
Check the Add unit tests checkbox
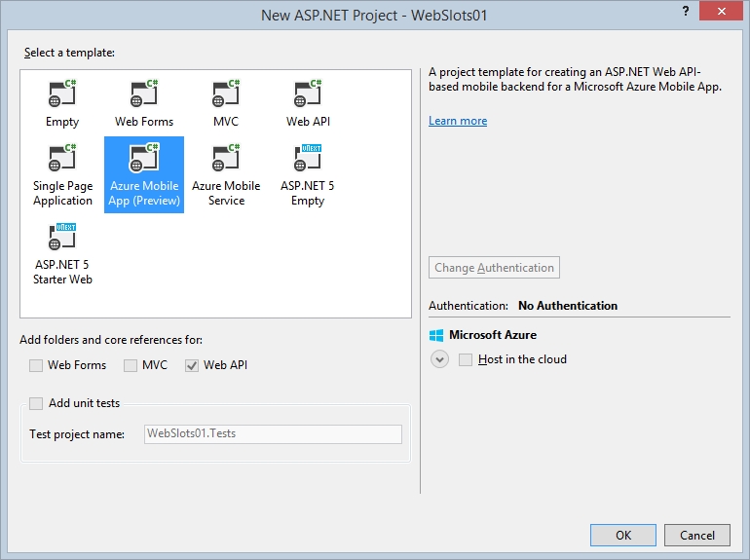[36, 403]
